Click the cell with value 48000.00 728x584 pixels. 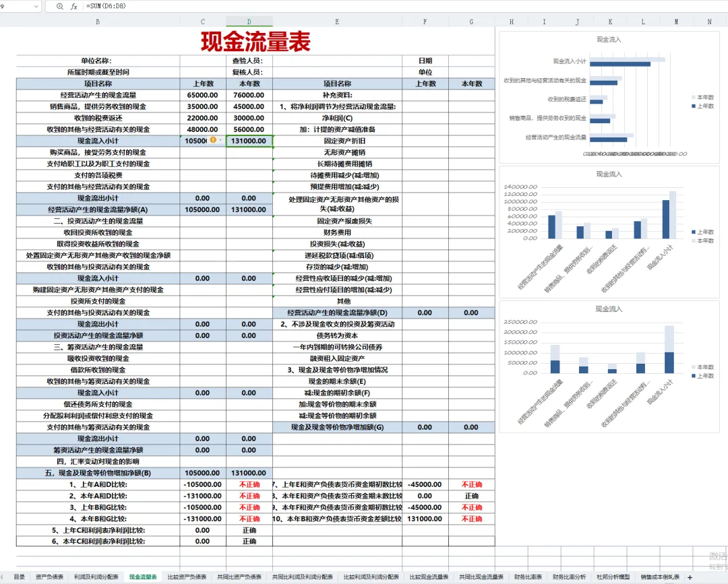point(203,129)
